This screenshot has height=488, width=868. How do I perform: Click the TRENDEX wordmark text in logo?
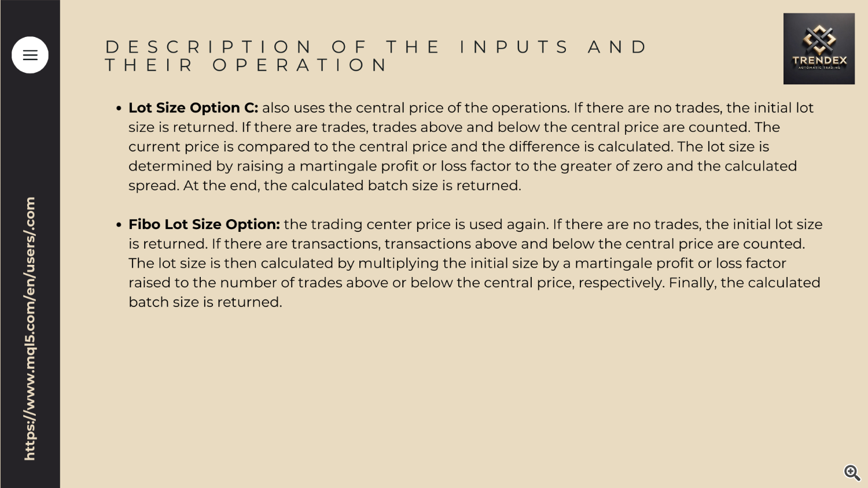[x=819, y=60]
